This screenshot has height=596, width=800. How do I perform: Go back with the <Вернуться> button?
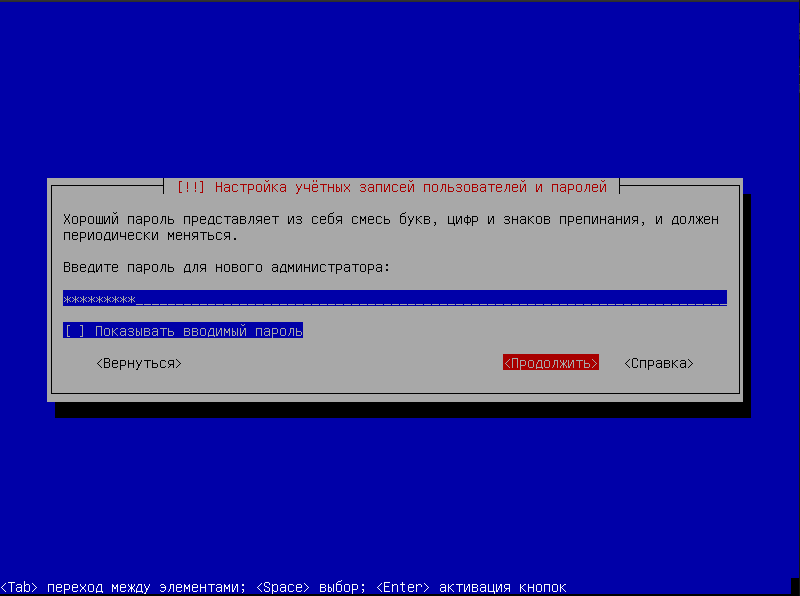[x=139, y=363]
